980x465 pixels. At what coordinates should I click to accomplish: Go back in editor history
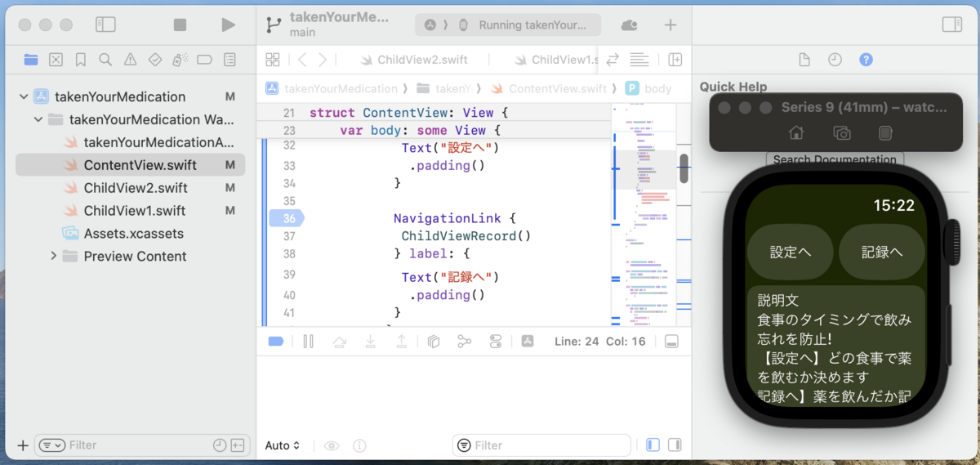302,60
